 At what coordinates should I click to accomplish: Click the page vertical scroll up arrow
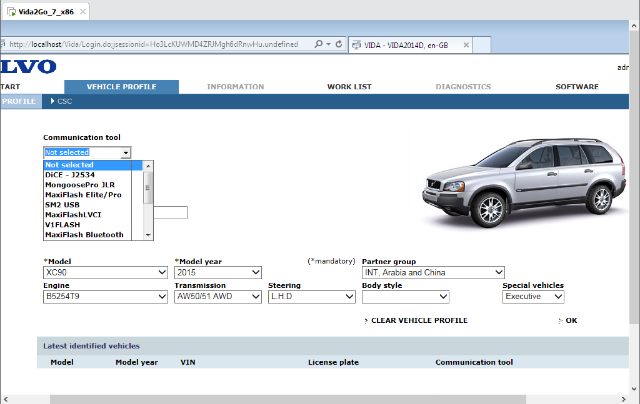634,25
